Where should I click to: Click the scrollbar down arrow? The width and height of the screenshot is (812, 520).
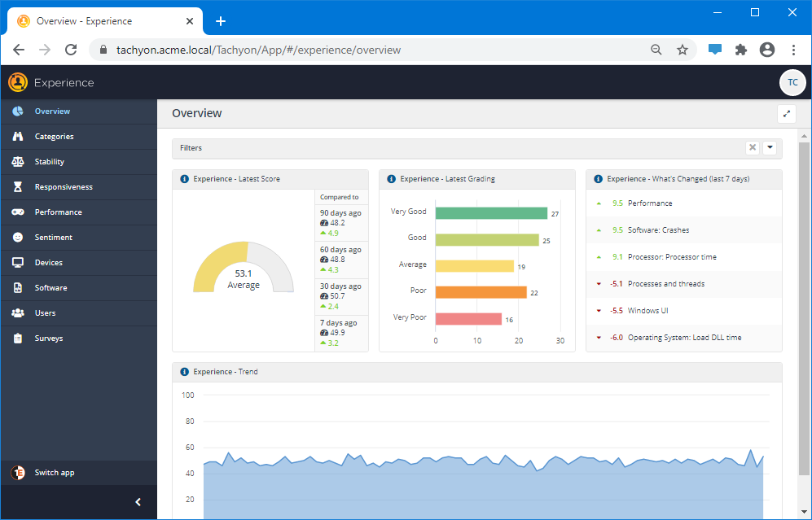tap(804, 512)
